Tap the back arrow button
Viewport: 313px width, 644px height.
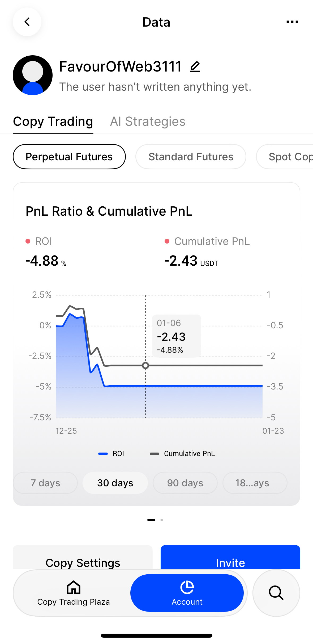pyautogui.click(x=27, y=22)
